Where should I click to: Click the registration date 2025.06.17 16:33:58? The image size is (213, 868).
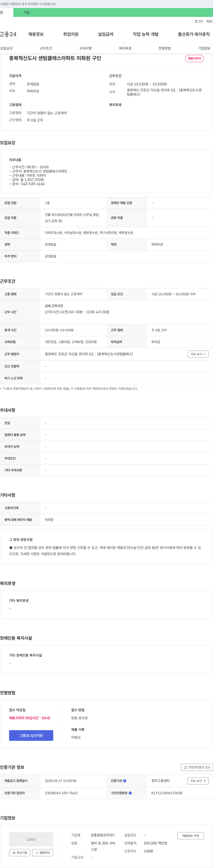point(61,781)
